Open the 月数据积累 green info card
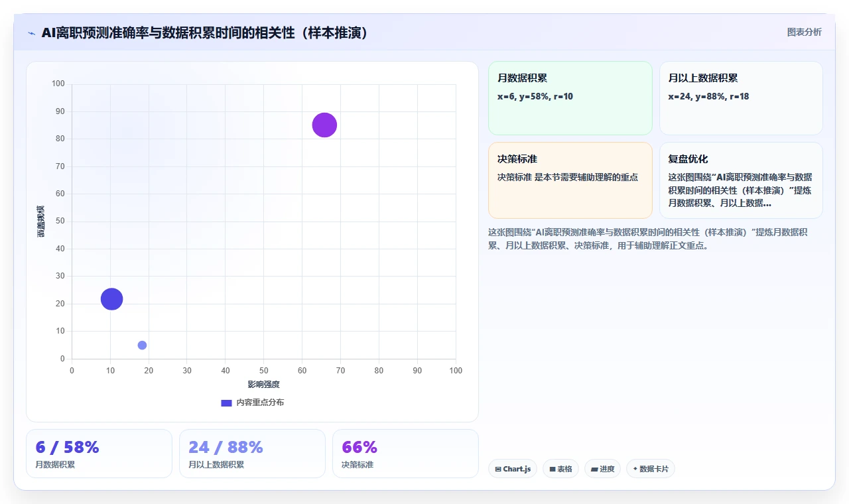This screenshot has width=849, height=504. click(x=570, y=98)
